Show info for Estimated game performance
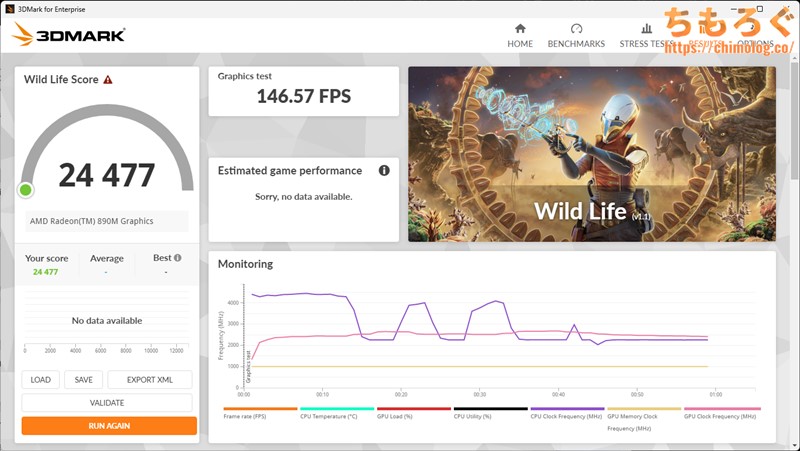Image resolution: width=800 pixels, height=451 pixels. (384, 171)
